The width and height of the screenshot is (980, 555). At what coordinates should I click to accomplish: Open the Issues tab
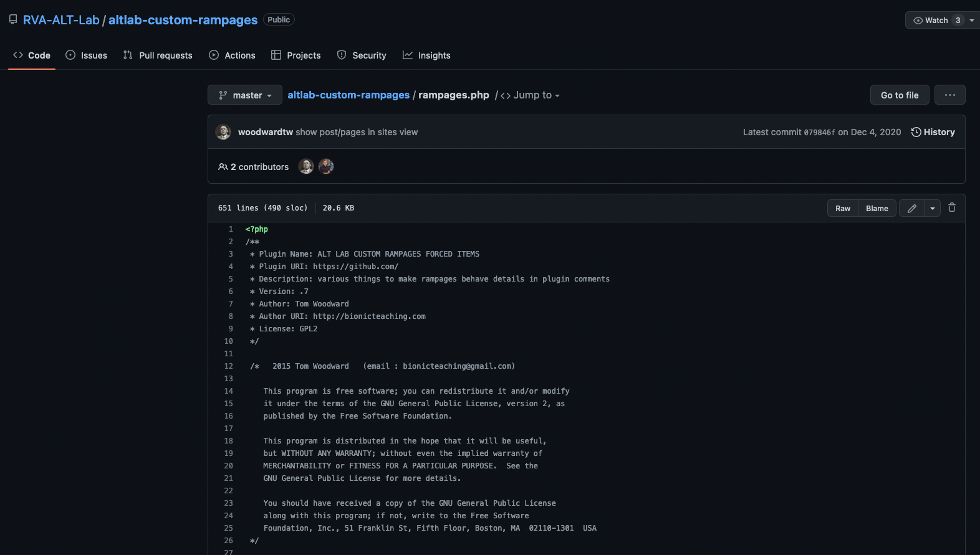click(86, 55)
